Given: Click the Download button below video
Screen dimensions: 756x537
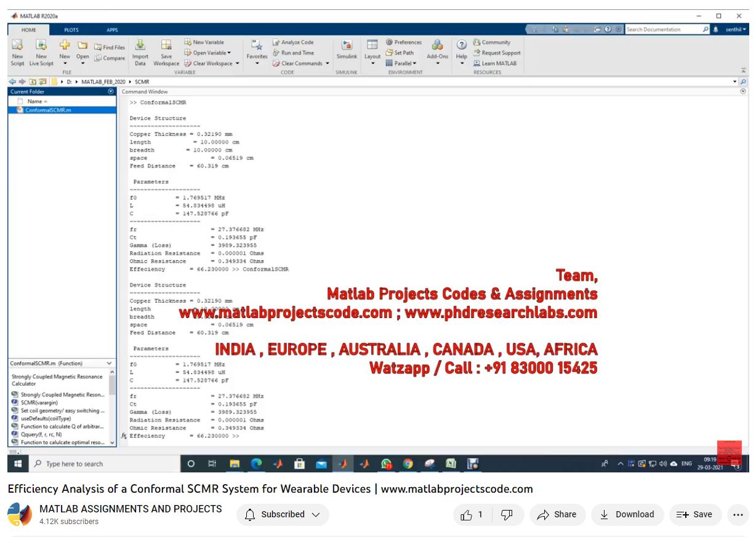Looking at the screenshot, I should [627, 515].
